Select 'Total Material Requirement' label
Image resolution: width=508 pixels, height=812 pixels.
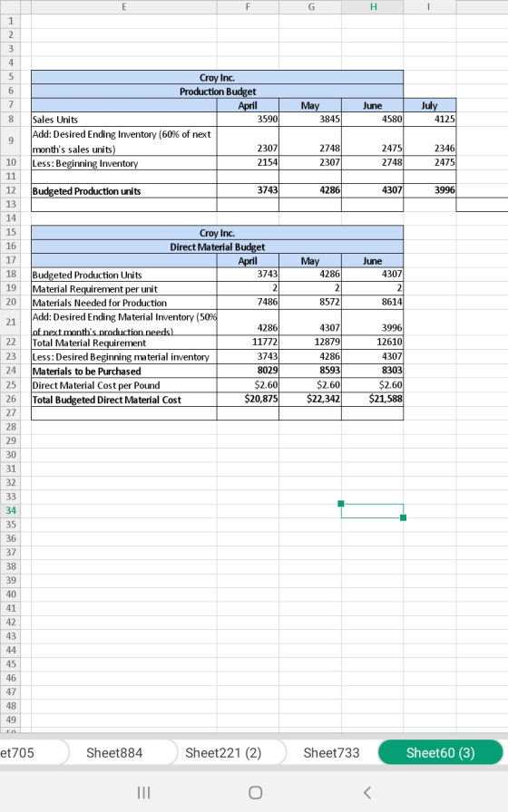coord(124,343)
